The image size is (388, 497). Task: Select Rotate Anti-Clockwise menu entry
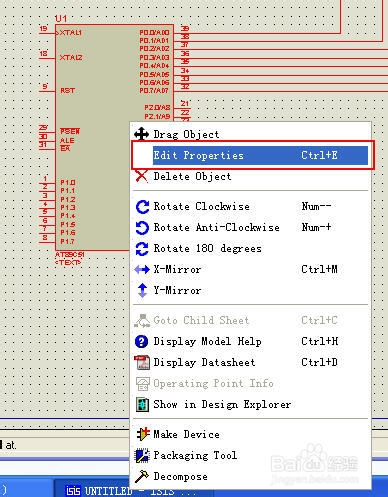pos(251,228)
